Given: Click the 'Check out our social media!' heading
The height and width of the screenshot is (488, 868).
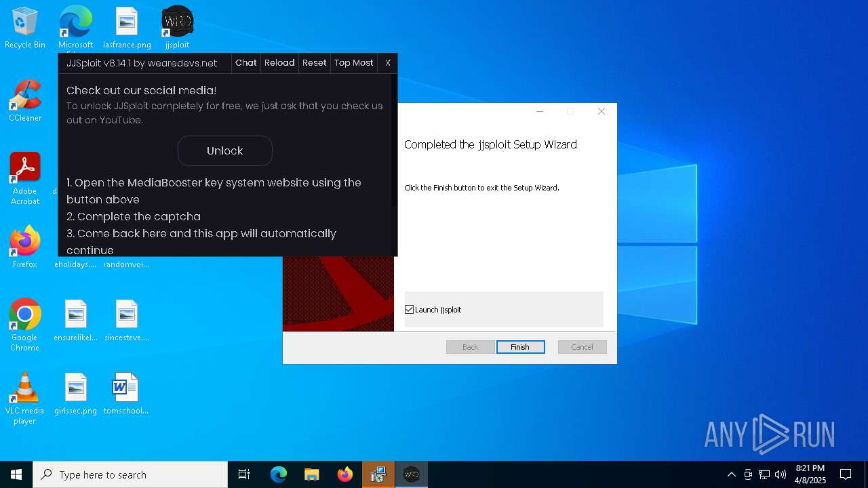Looking at the screenshot, I should click(x=141, y=90).
